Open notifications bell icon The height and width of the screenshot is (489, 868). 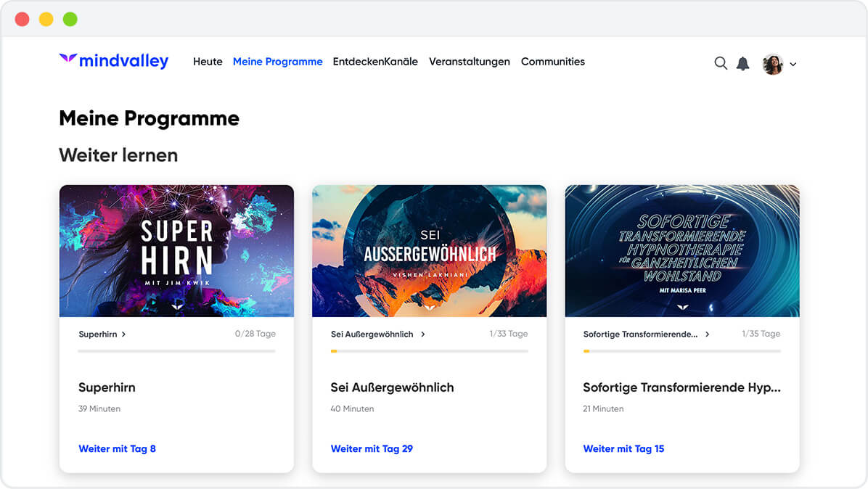click(742, 63)
